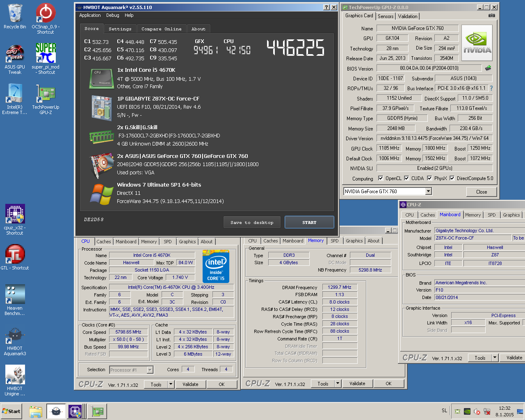Switch to the Compare Online tab
The height and width of the screenshot is (420, 525).
click(x=162, y=29)
